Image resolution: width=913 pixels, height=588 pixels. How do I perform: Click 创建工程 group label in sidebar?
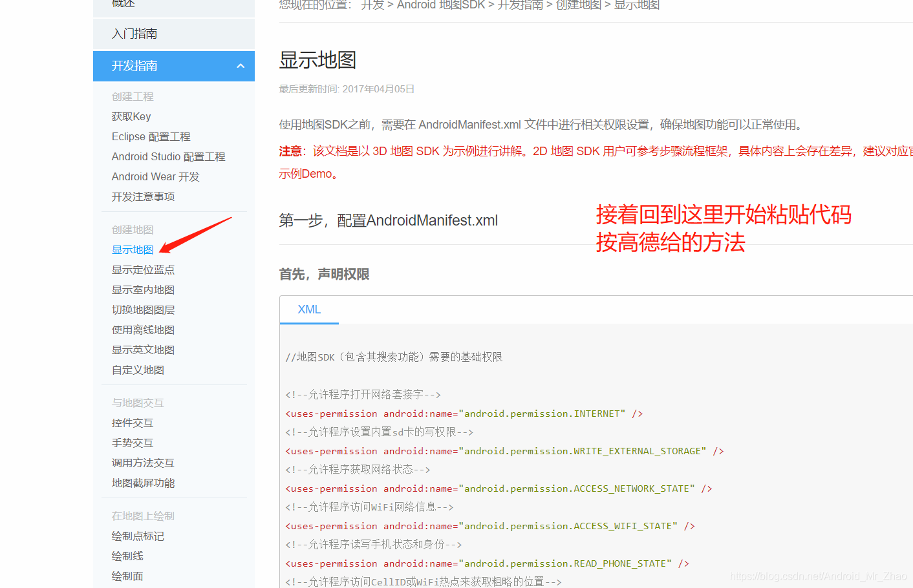(x=133, y=96)
